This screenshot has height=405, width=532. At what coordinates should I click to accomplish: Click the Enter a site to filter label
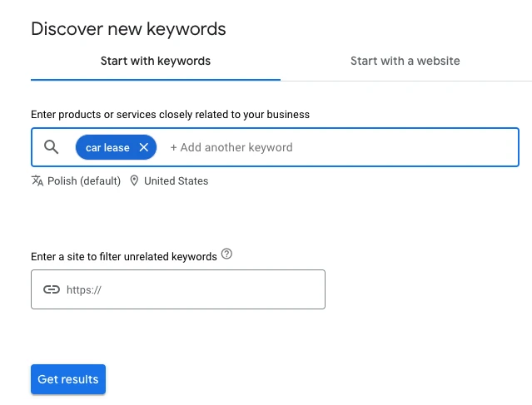[123, 256]
